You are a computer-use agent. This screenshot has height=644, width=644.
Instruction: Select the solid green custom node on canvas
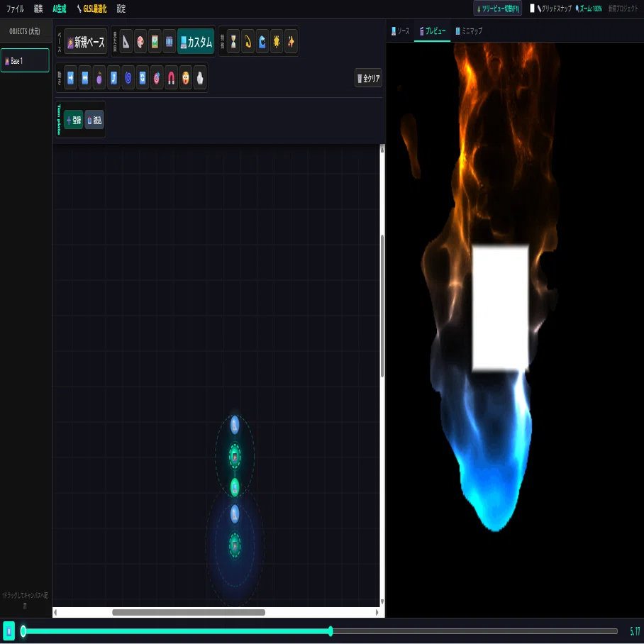tap(235, 487)
